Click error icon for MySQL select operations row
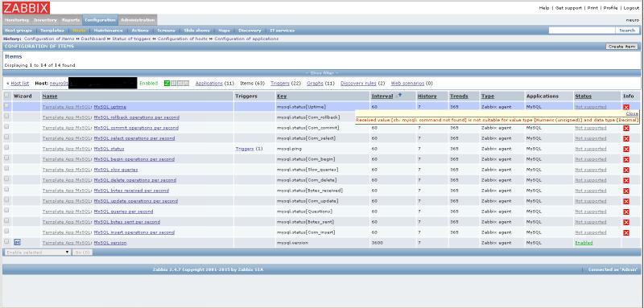The width and height of the screenshot is (644, 308). 626,138
